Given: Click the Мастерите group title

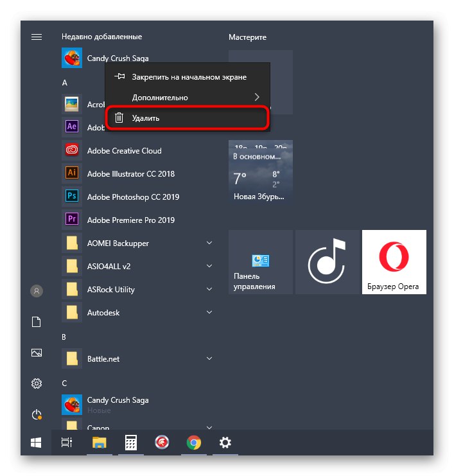Looking at the screenshot, I should pyautogui.click(x=247, y=37).
